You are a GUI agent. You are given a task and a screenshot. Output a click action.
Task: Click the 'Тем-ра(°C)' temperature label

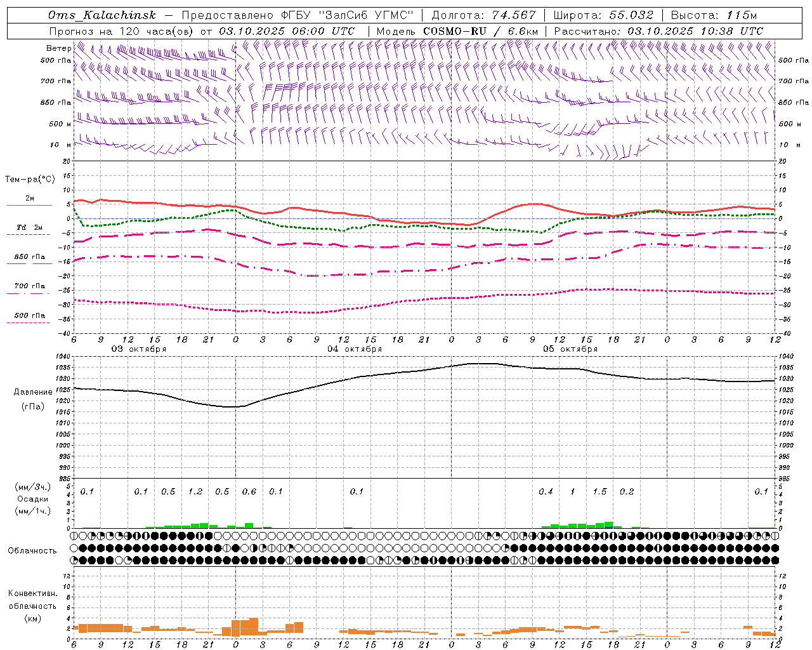pyautogui.click(x=30, y=180)
